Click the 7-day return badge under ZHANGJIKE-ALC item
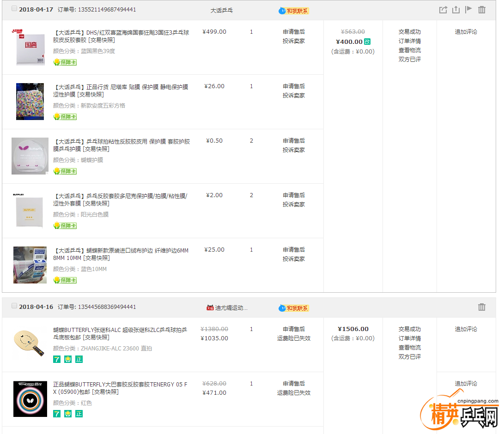The image size is (504, 434). pyautogui.click(x=56, y=359)
